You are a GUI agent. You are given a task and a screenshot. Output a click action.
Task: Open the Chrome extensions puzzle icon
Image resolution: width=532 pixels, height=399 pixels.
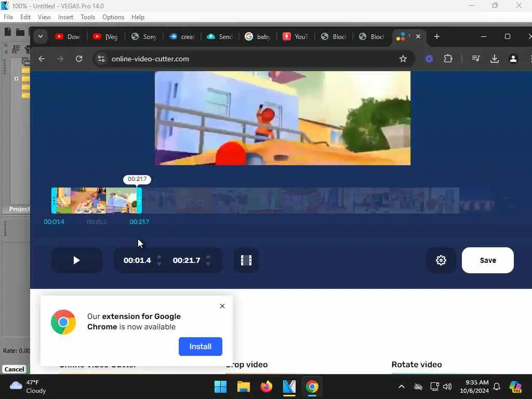coord(448,59)
